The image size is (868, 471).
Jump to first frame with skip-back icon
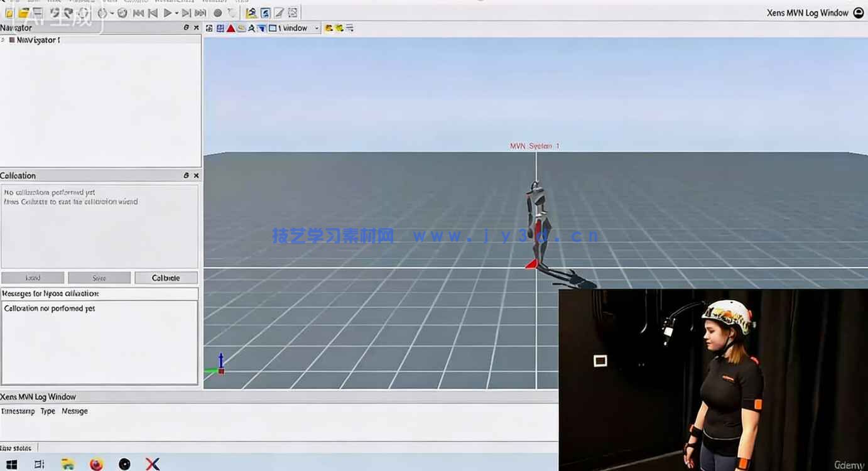138,13
